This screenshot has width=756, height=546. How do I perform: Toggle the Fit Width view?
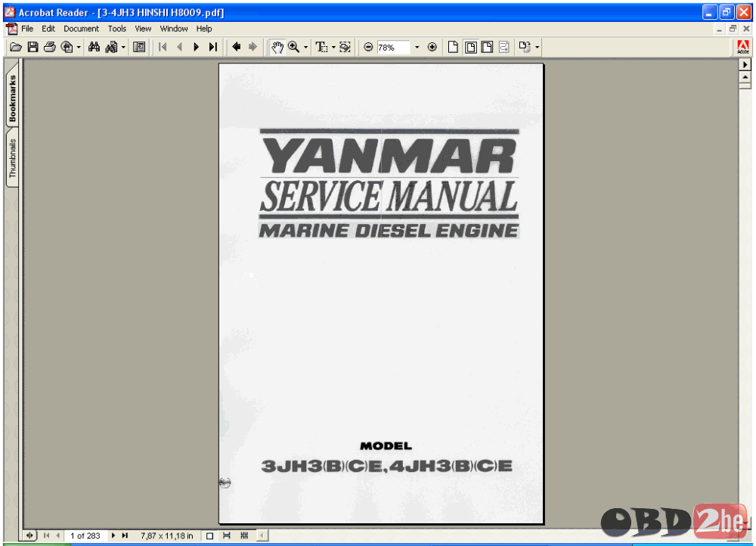(488, 48)
